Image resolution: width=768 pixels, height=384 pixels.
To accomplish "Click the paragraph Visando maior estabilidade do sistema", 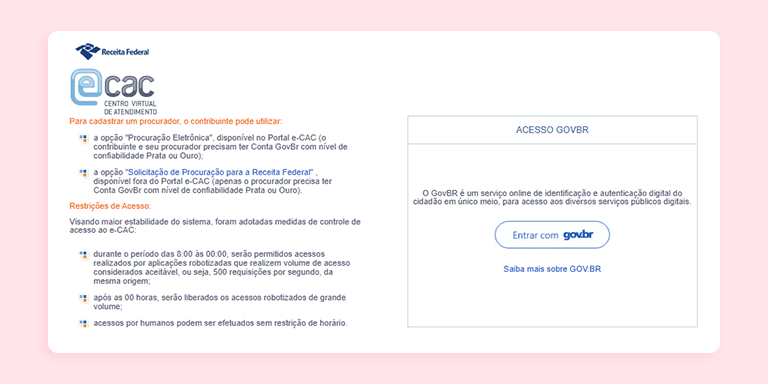I will [x=215, y=226].
